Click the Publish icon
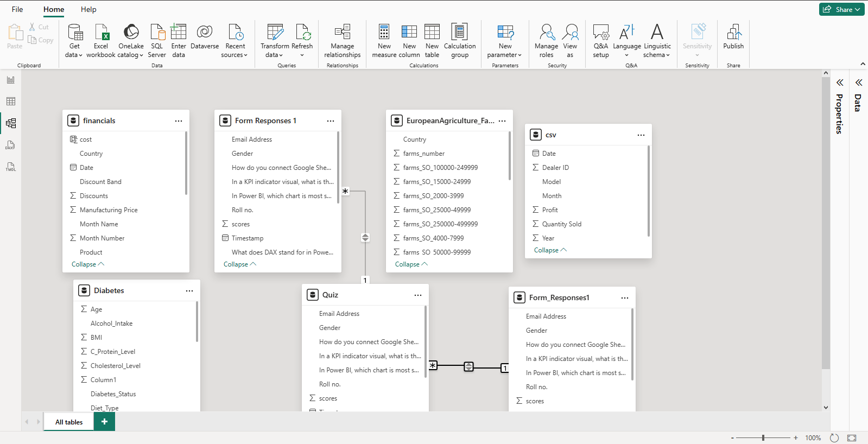Screen dimensions: 868x444 tap(733, 37)
